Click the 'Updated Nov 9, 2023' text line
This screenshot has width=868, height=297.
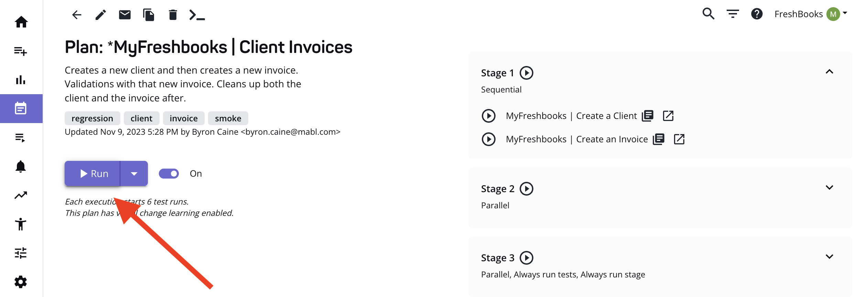click(x=202, y=132)
